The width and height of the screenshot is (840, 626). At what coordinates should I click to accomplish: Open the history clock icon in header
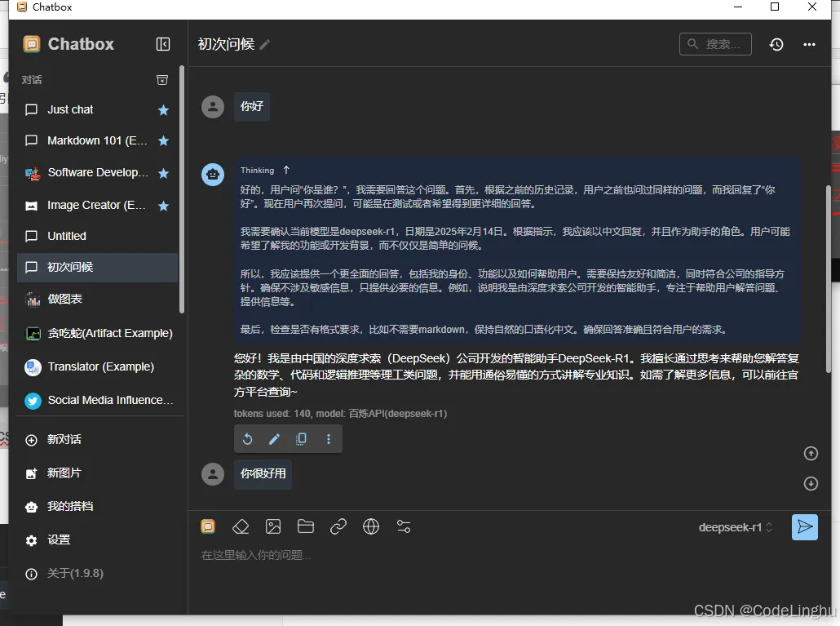point(776,45)
